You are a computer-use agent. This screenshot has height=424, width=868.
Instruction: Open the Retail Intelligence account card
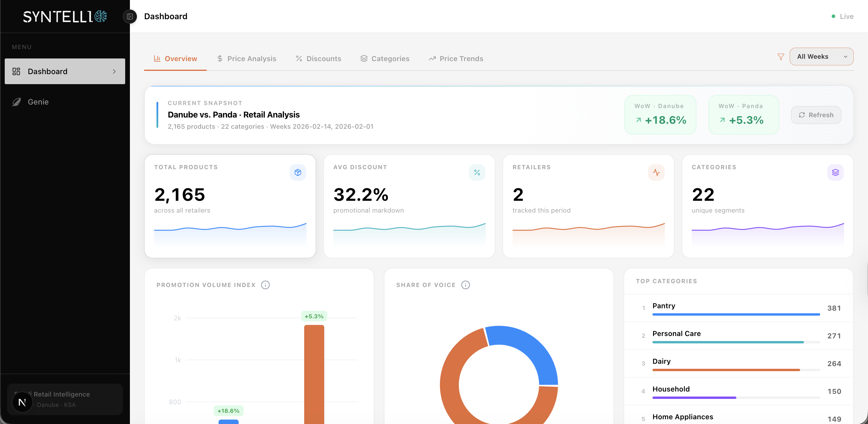click(x=65, y=399)
